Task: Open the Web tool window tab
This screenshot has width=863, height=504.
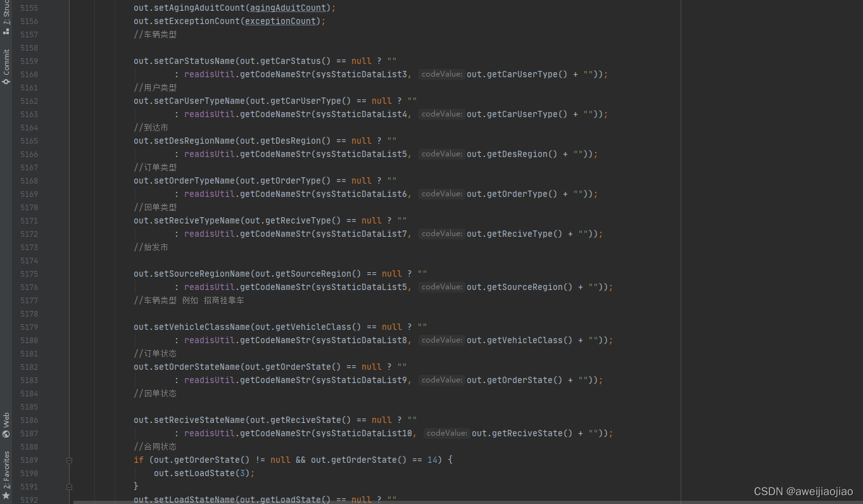Action: click(x=6, y=425)
